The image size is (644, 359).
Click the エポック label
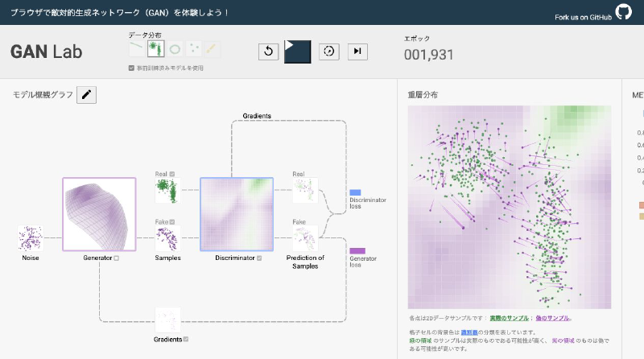(417, 38)
